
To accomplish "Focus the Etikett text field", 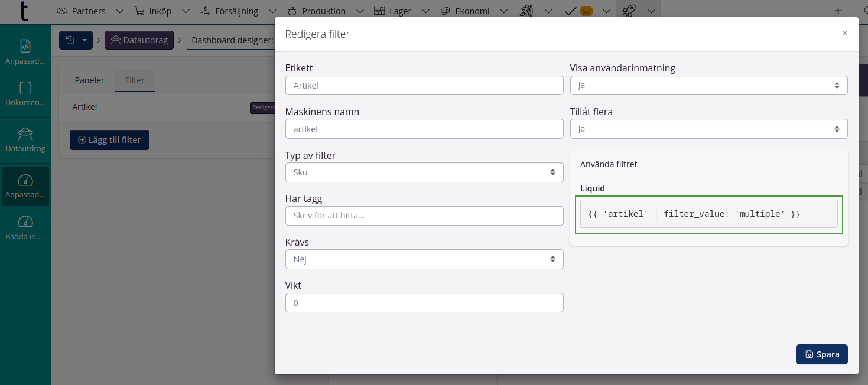I will pyautogui.click(x=424, y=86).
